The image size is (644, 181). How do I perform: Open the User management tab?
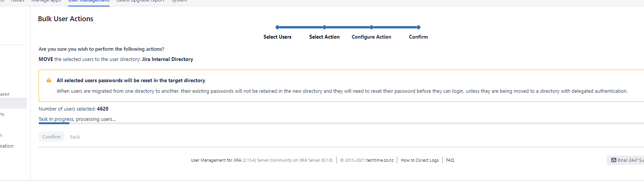point(89,1)
